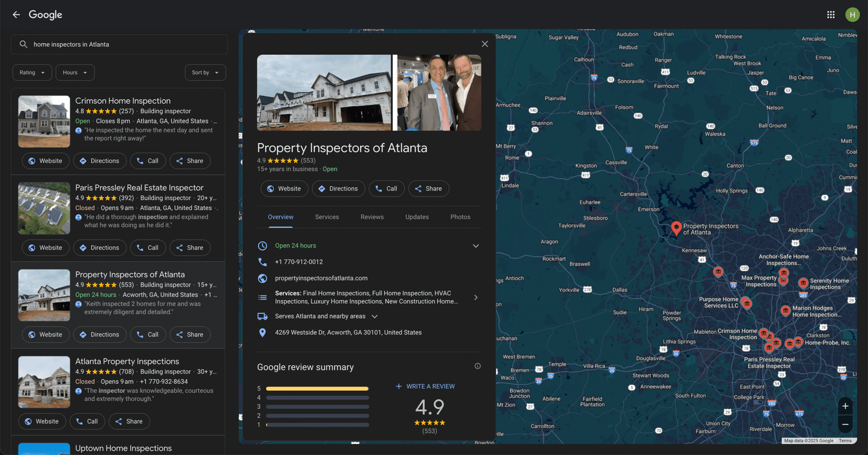Get Directions in Property Inspectors list result

(x=100, y=334)
